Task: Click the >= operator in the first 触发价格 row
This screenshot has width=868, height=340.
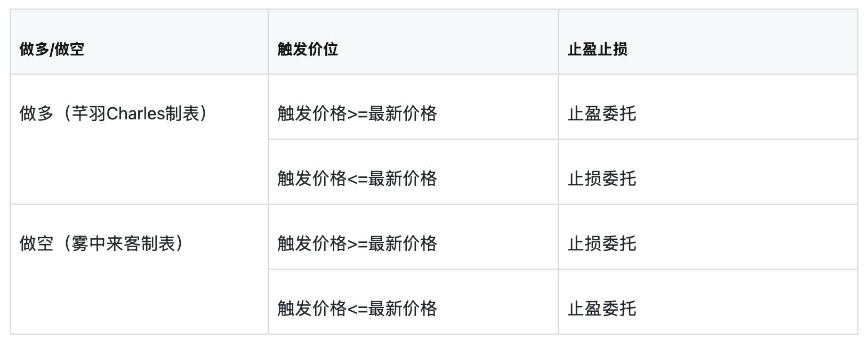Action: coord(357,114)
